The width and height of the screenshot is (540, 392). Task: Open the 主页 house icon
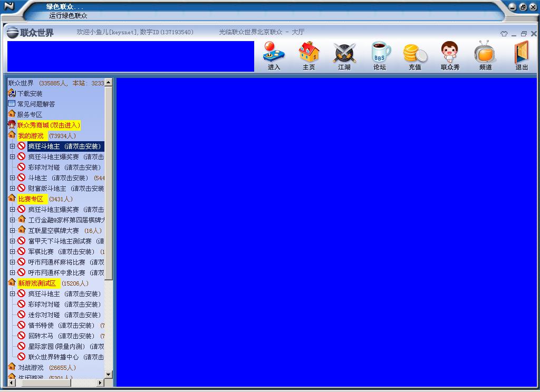click(x=309, y=52)
